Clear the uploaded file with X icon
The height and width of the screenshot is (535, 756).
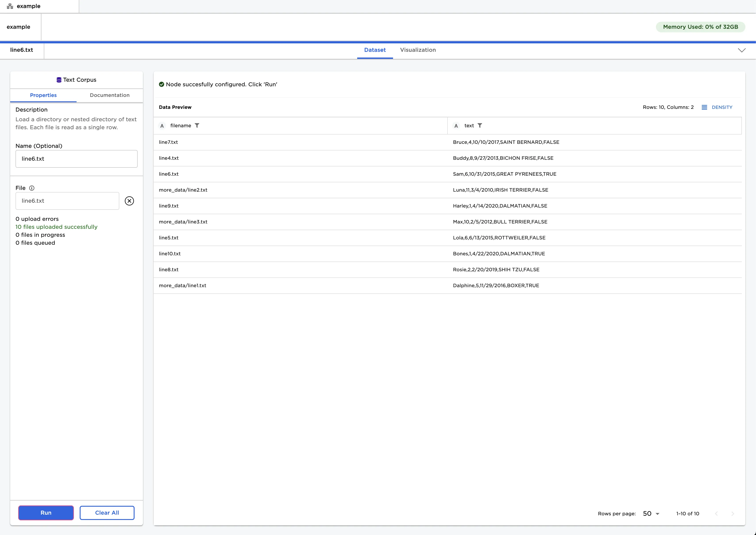(129, 201)
